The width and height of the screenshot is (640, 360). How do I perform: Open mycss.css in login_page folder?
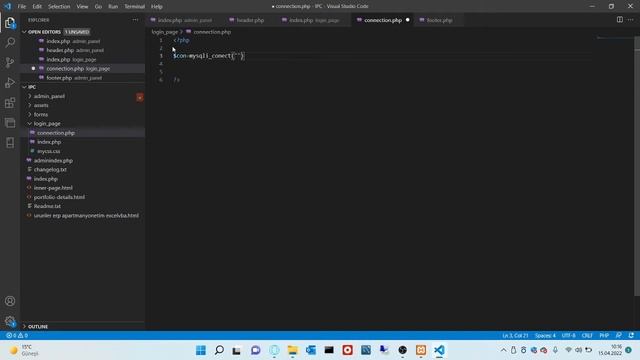coord(49,151)
